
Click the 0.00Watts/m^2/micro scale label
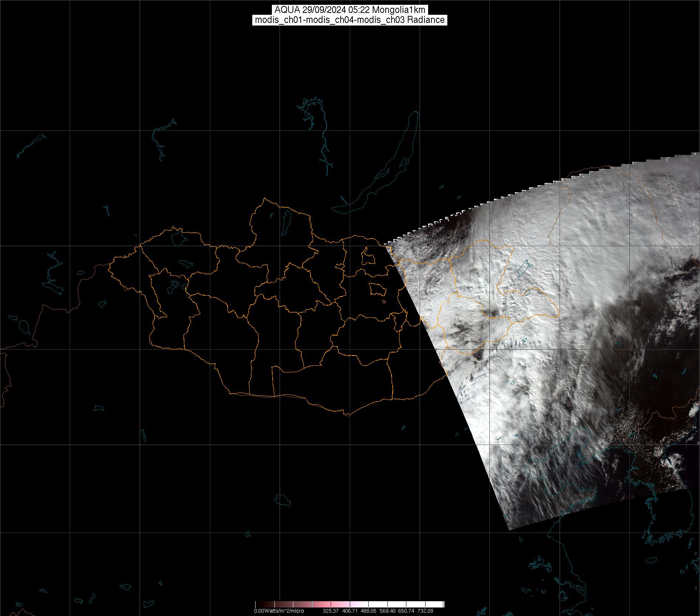click(x=279, y=611)
